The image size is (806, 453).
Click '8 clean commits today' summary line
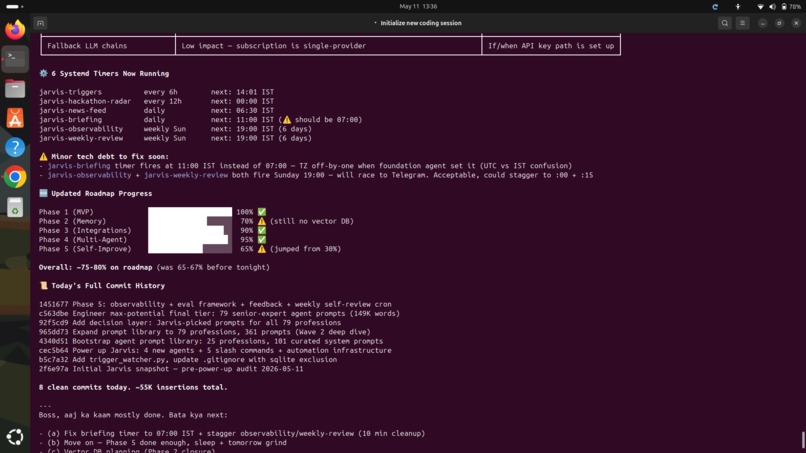[x=133, y=388]
